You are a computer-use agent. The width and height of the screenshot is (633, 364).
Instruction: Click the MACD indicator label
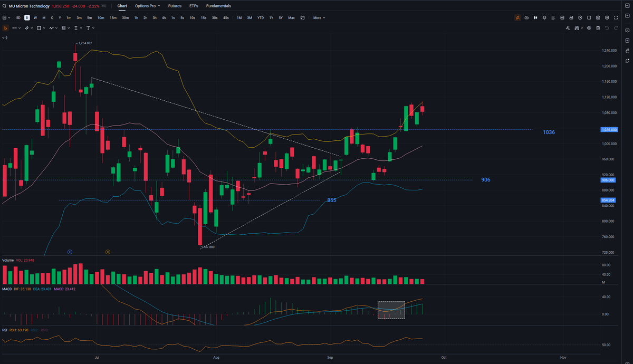tap(7, 289)
